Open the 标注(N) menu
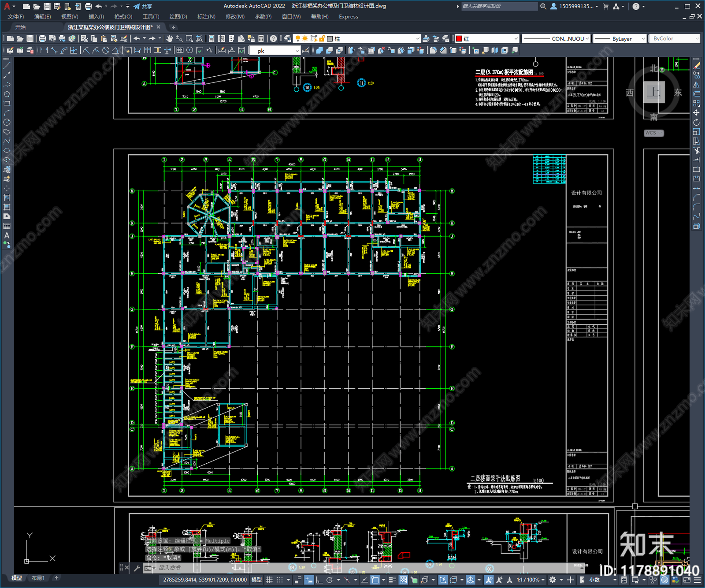 (x=206, y=17)
